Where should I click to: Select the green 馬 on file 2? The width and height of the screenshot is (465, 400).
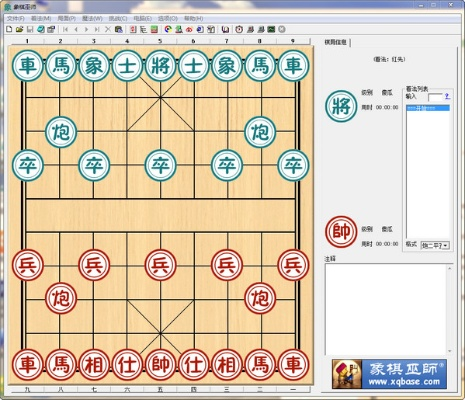[x=61, y=66]
